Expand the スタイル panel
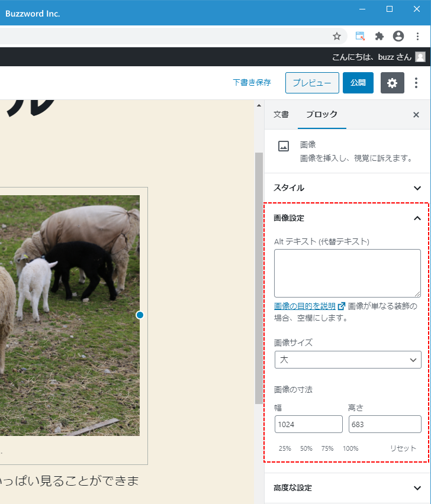Screen dimensions: 431x504 click(348, 188)
